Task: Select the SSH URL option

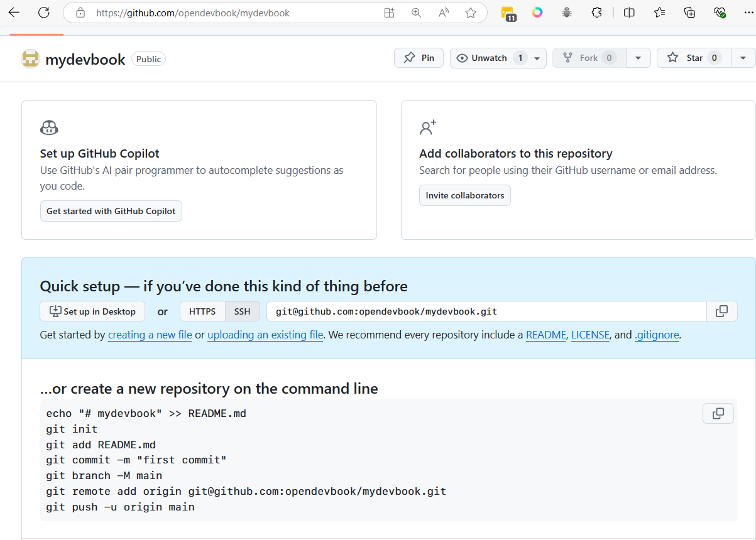Action: coord(242,311)
